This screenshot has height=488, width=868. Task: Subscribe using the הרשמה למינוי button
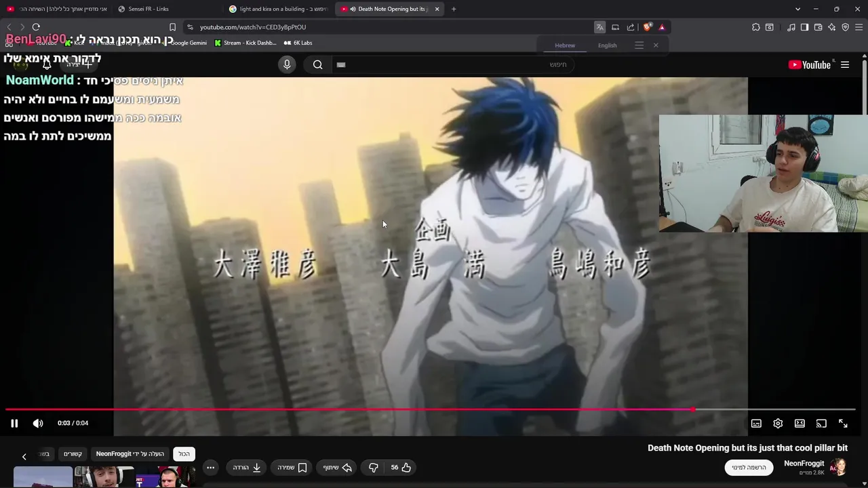[x=749, y=468]
